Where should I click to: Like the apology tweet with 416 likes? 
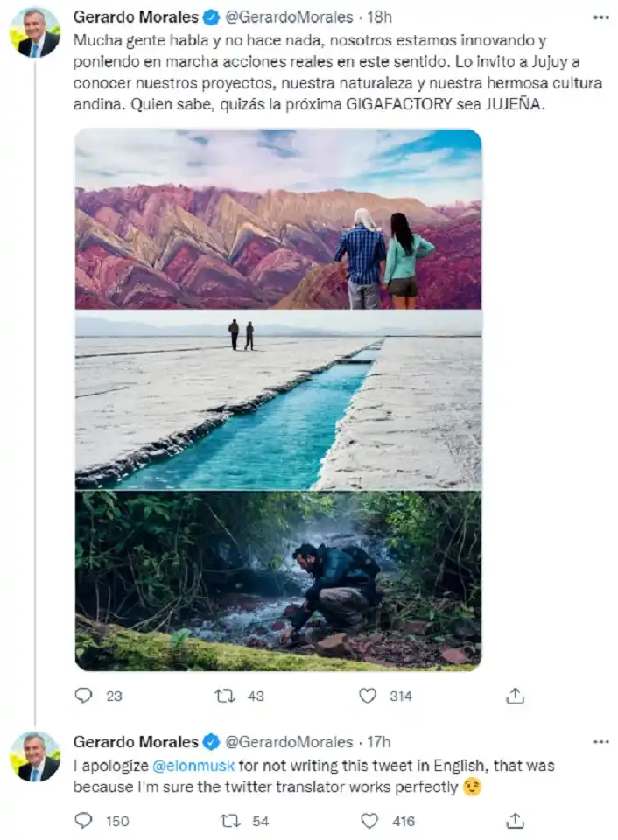(369, 820)
